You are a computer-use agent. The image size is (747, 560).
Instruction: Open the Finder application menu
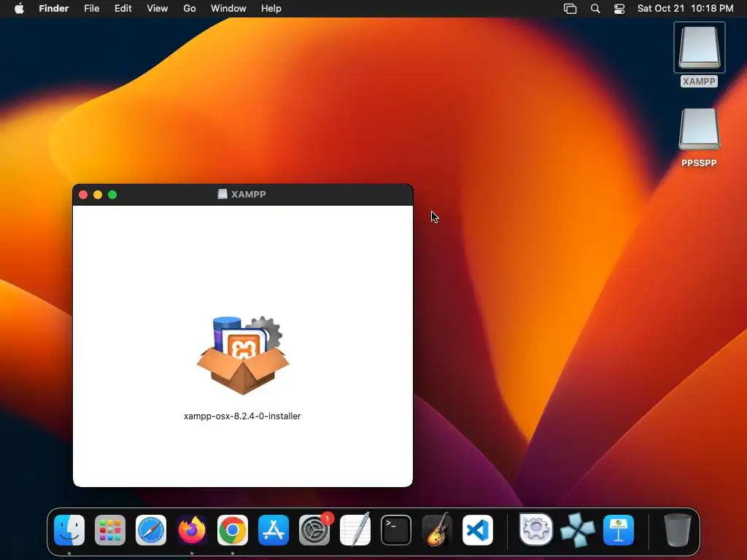pyautogui.click(x=54, y=9)
